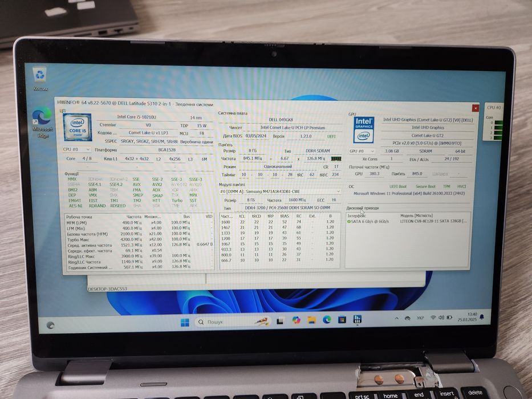Click the AVX2 feature flag
The width and height of the screenshot is (532, 399).
tap(157, 185)
